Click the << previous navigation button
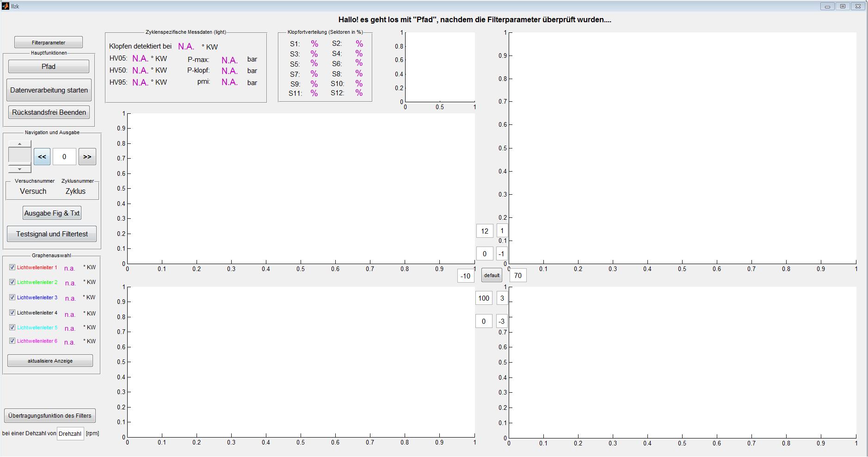The image size is (868, 457). (x=42, y=157)
